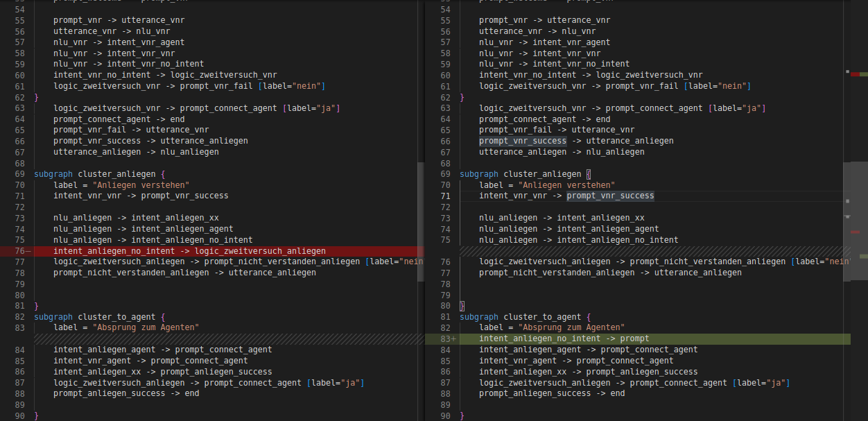Click the closing brace on right line 80

point(462,306)
